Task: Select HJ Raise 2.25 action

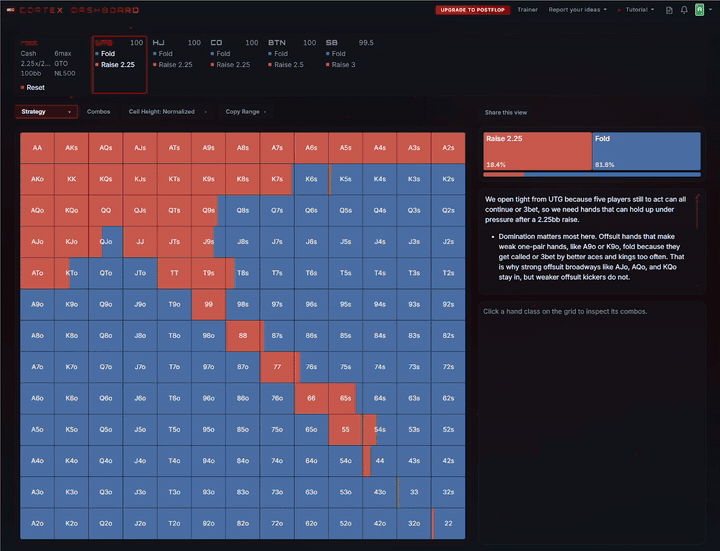Action: 173,65
